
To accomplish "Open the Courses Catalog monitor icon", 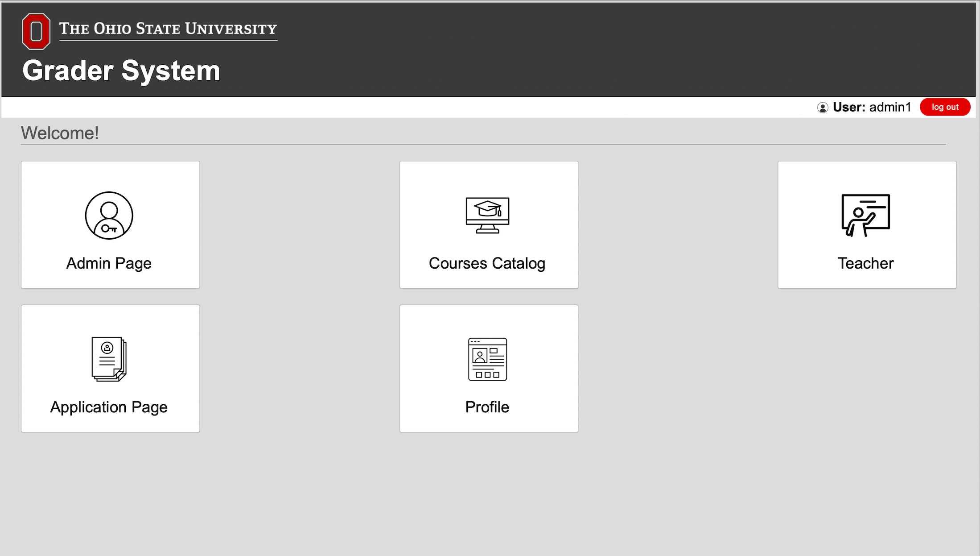I will [487, 215].
